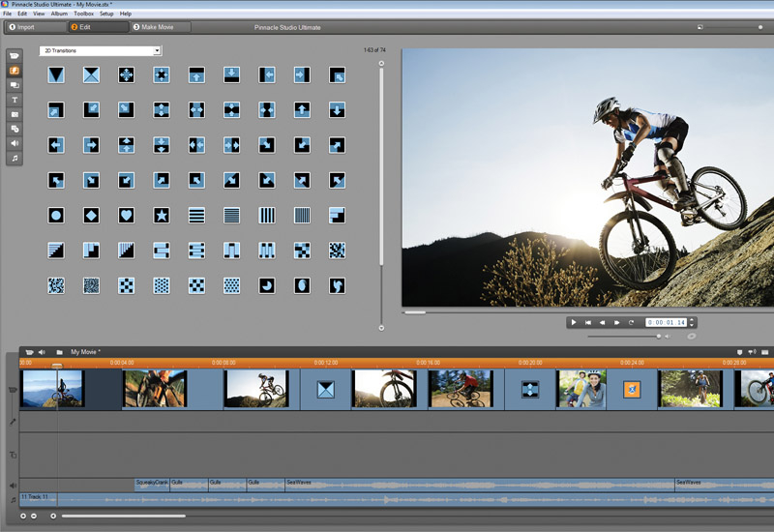Image resolution: width=774 pixels, height=532 pixels.
Task: Expand the 2D Transitions dropdown
Action: (x=157, y=50)
